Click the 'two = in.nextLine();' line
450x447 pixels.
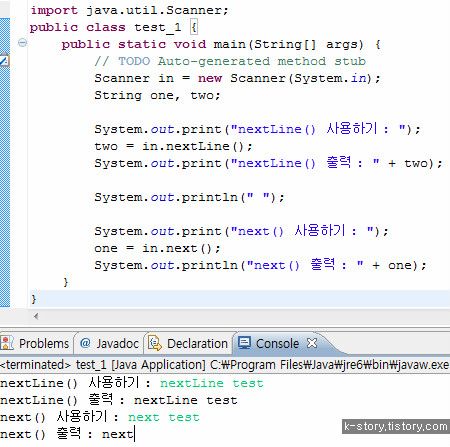(173, 146)
